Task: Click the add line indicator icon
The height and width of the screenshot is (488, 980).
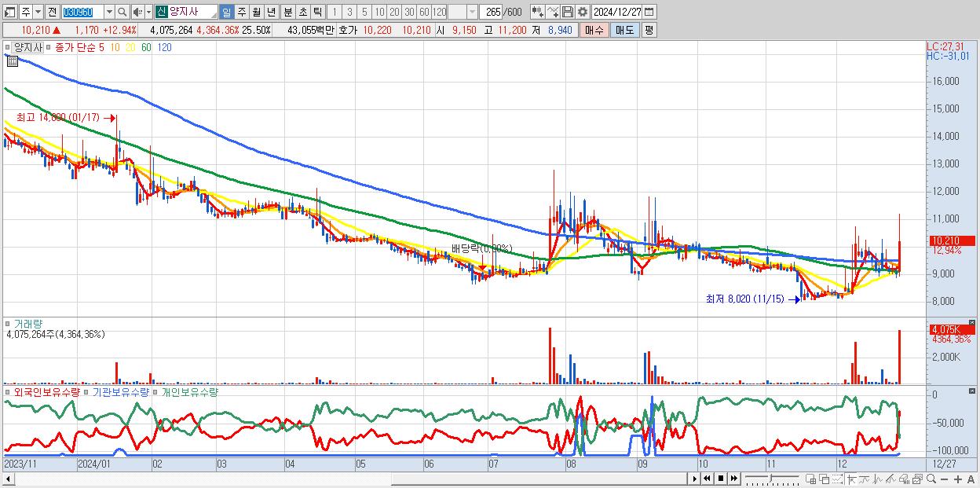Action: tap(553, 12)
